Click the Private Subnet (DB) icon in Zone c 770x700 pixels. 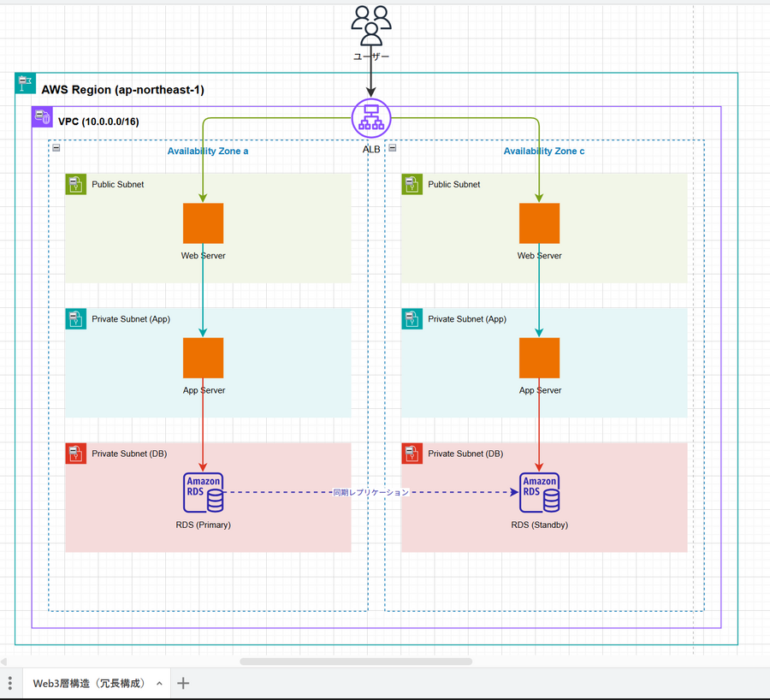[412, 454]
